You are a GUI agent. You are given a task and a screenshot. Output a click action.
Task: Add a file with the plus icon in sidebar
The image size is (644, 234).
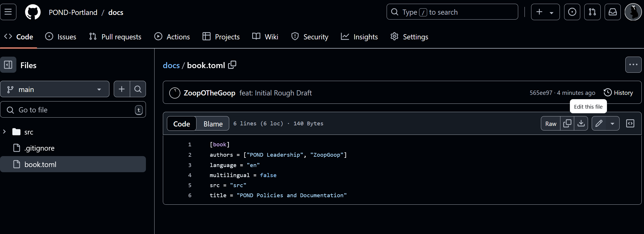click(x=122, y=89)
